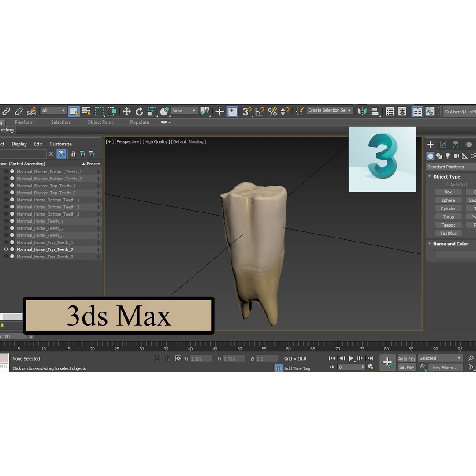Select Mammal_Beaver_Bottom_Teeth_1 in the list
476x476 pixels.
coord(49,171)
